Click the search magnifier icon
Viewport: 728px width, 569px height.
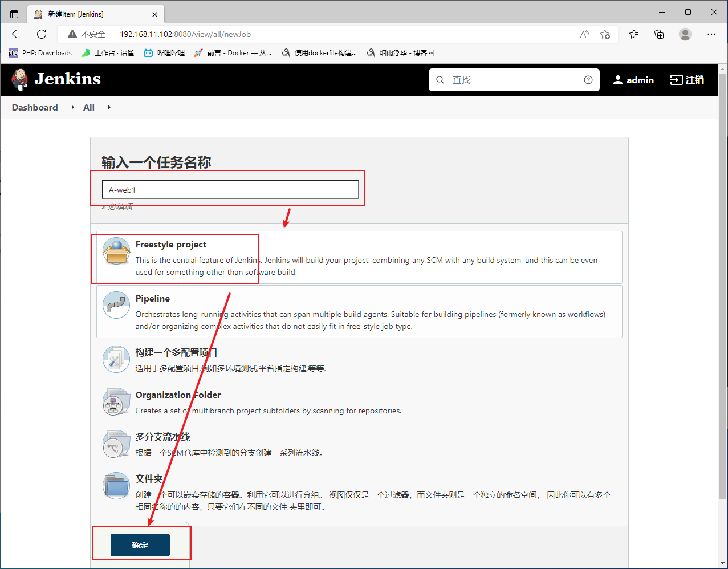click(x=440, y=80)
